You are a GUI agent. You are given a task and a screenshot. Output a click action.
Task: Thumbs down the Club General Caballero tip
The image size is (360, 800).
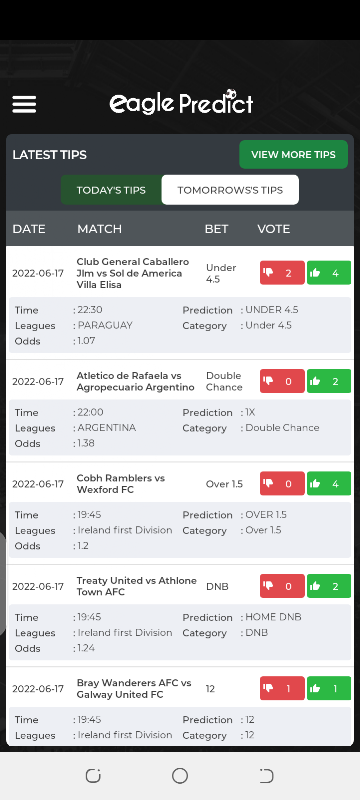(x=282, y=273)
